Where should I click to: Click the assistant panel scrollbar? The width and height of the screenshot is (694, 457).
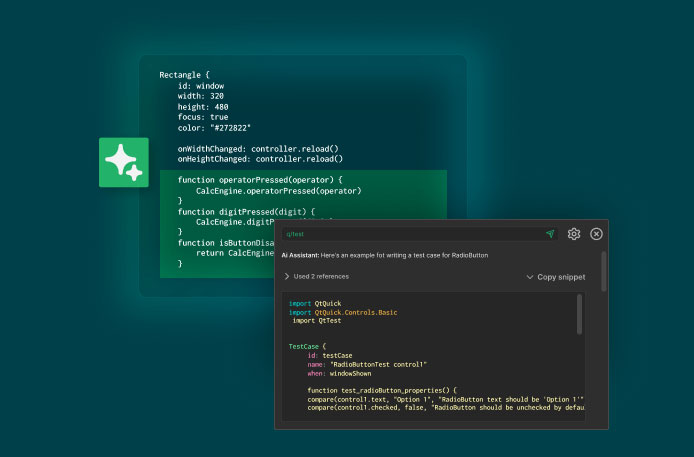click(604, 272)
